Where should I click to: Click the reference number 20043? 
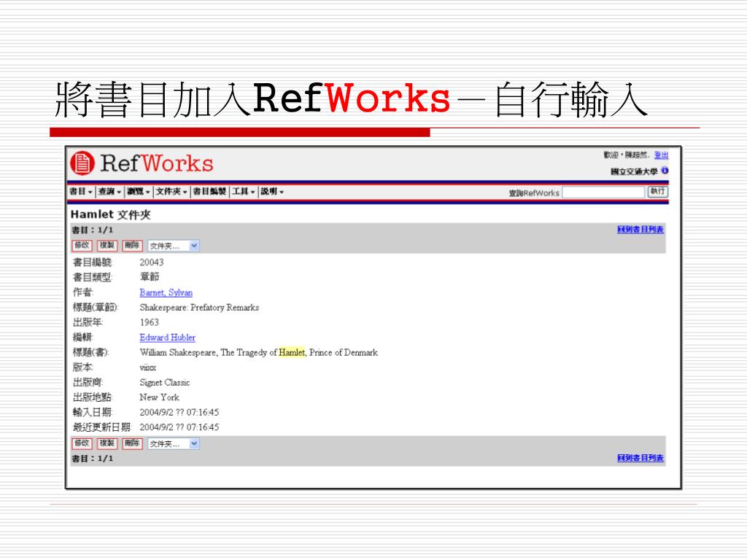pos(152,262)
